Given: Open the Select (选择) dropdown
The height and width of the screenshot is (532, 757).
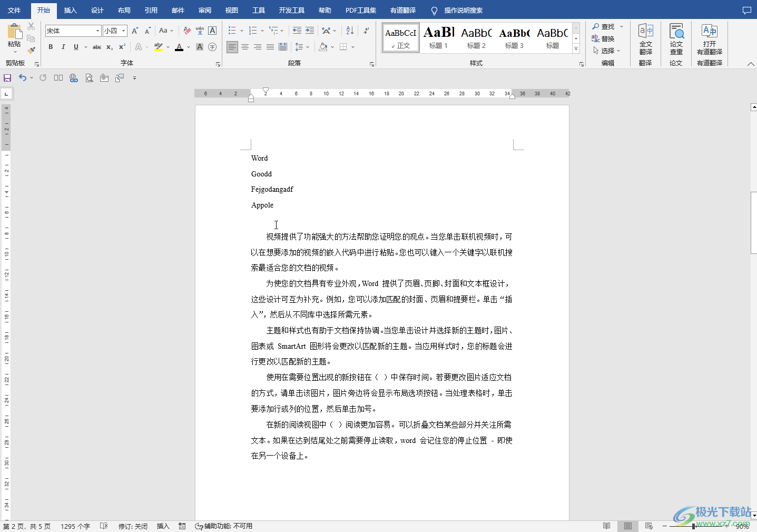Looking at the screenshot, I should [x=607, y=51].
